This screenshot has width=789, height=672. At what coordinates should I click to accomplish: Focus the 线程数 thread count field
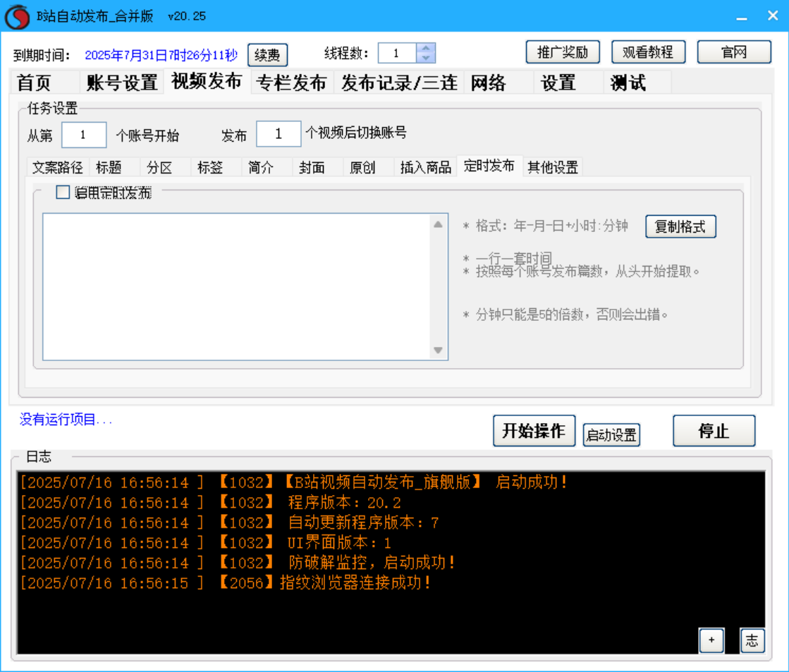(x=397, y=53)
